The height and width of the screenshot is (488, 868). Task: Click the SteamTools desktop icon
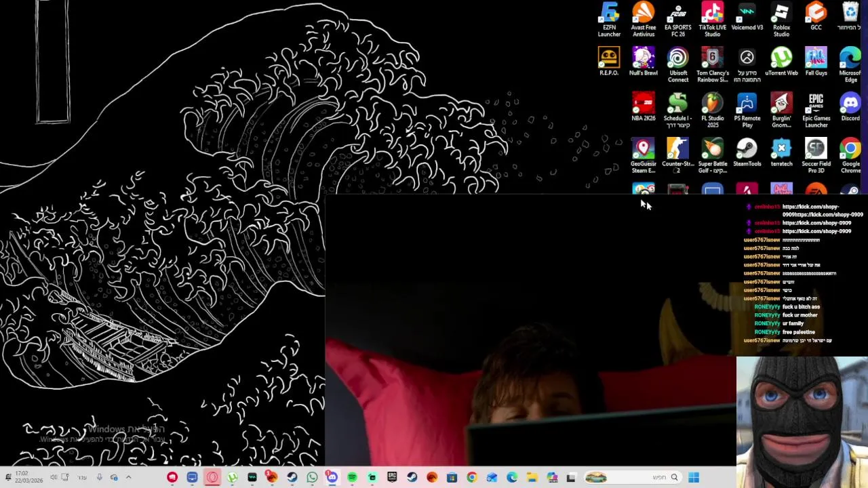tap(747, 152)
